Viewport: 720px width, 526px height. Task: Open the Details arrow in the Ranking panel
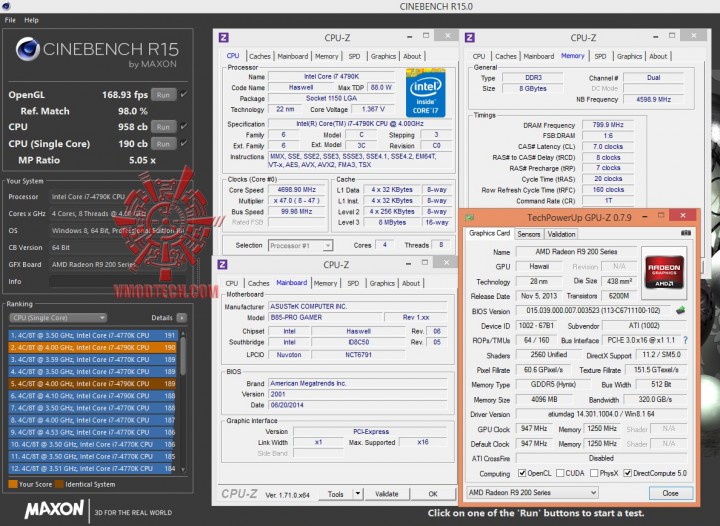pos(182,318)
